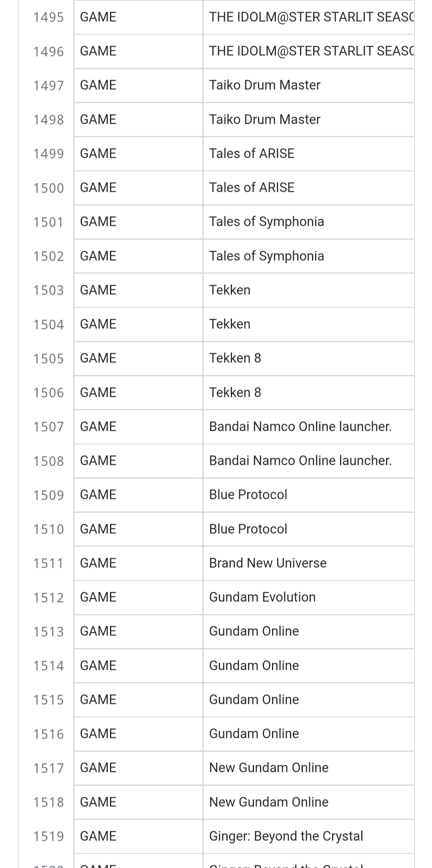Click GAME cell in row 1511

coord(138,563)
